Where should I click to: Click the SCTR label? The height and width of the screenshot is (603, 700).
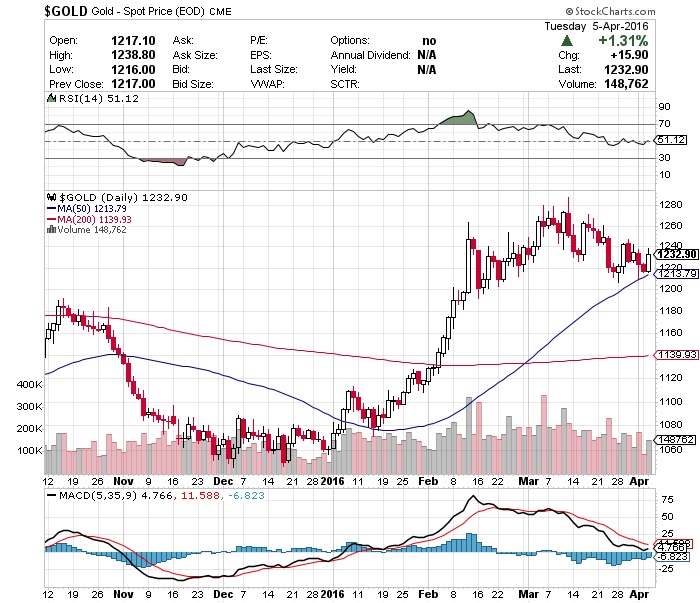(345, 84)
